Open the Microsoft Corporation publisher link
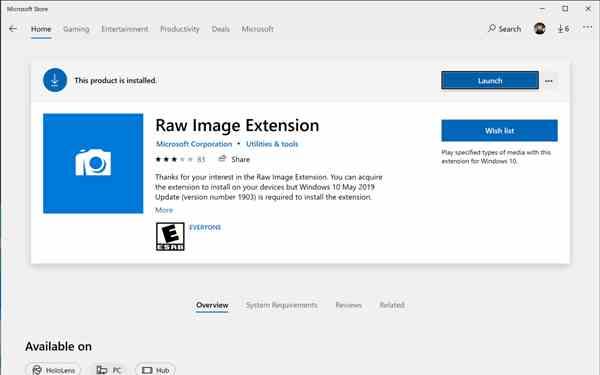Screen dimensions: 600x375 pyautogui.click(x=194, y=144)
